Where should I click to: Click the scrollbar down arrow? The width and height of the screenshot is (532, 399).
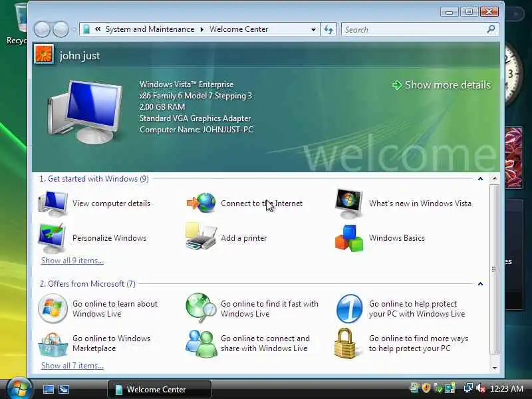pyautogui.click(x=494, y=368)
